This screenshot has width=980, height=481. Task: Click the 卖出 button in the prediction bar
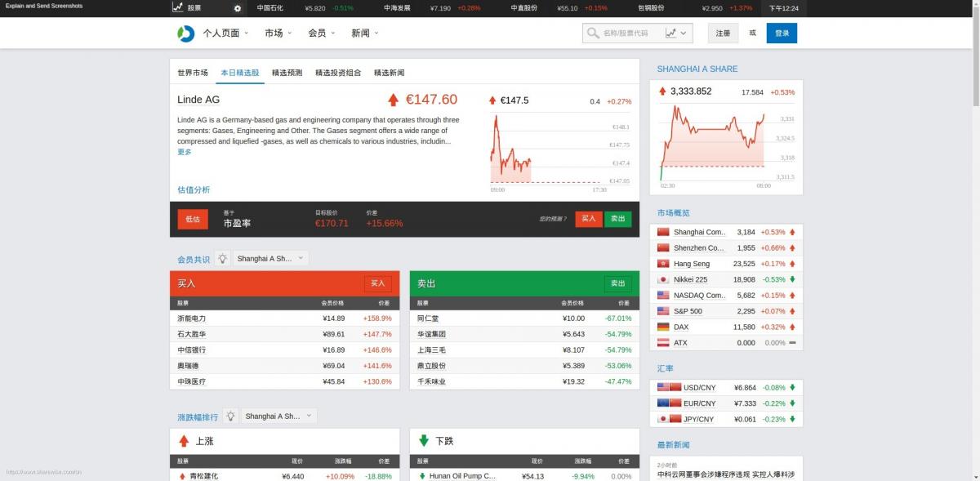pyautogui.click(x=618, y=219)
